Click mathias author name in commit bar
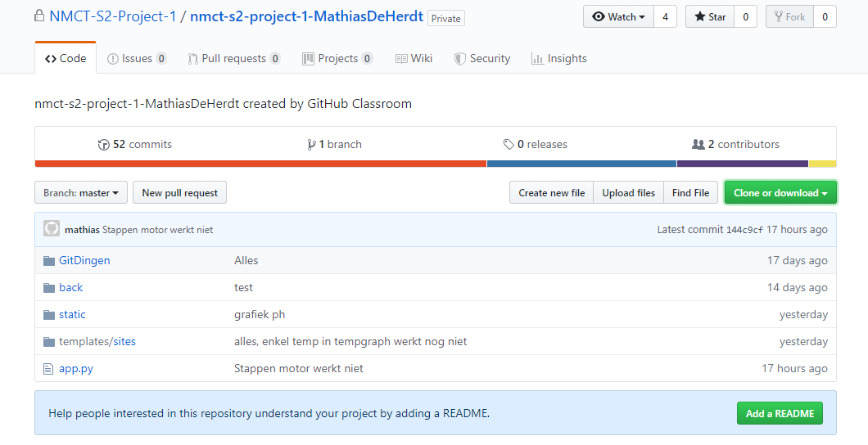 tap(82, 229)
